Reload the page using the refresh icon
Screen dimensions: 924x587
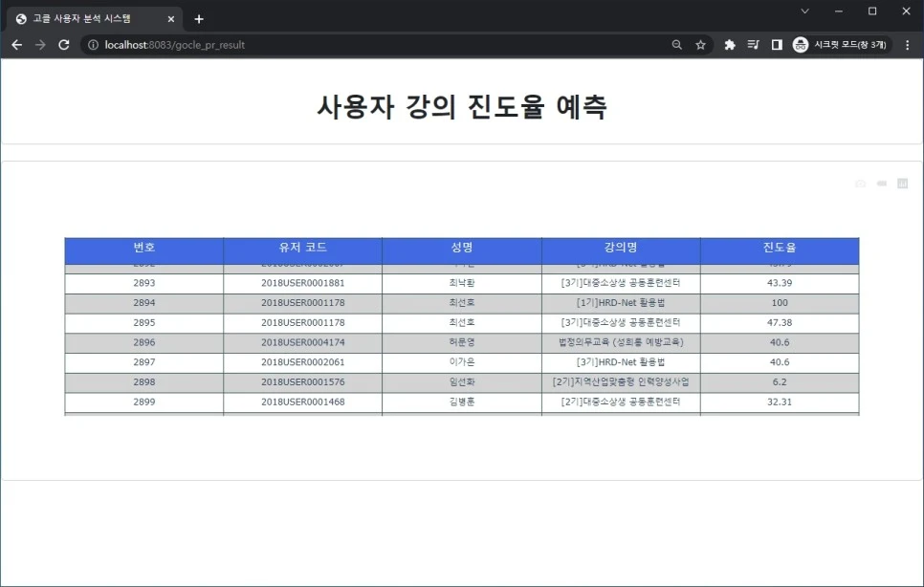tap(64, 44)
